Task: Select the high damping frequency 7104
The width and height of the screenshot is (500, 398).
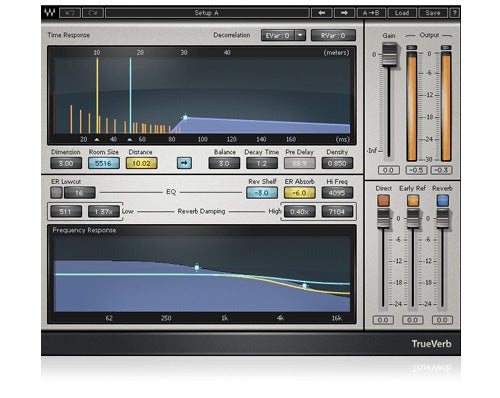Action: click(x=337, y=211)
